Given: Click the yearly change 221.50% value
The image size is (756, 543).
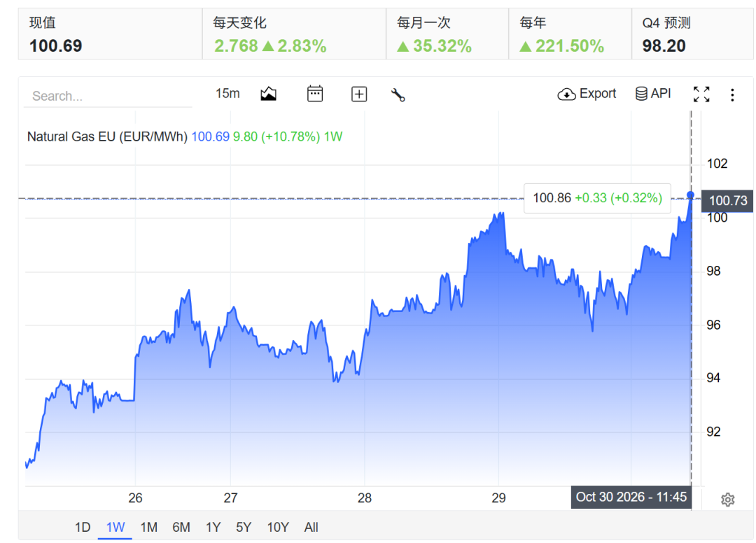Looking at the screenshot, I should point(569,45).
